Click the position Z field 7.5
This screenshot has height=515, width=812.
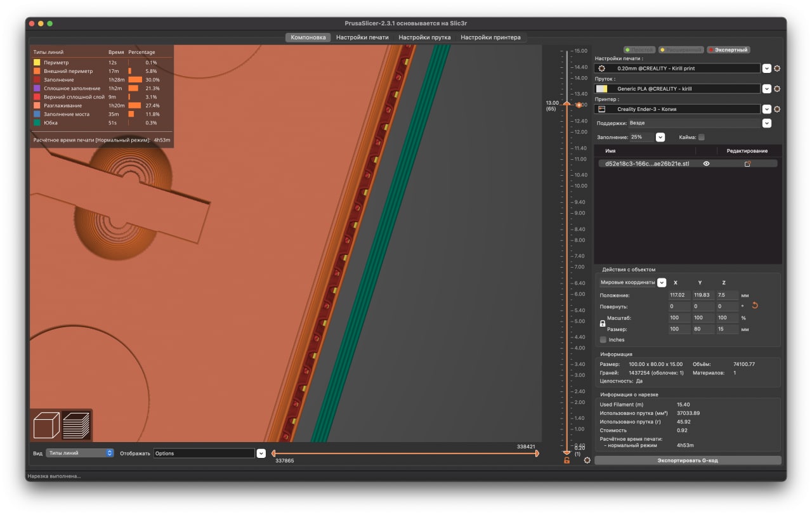point(728,295)
